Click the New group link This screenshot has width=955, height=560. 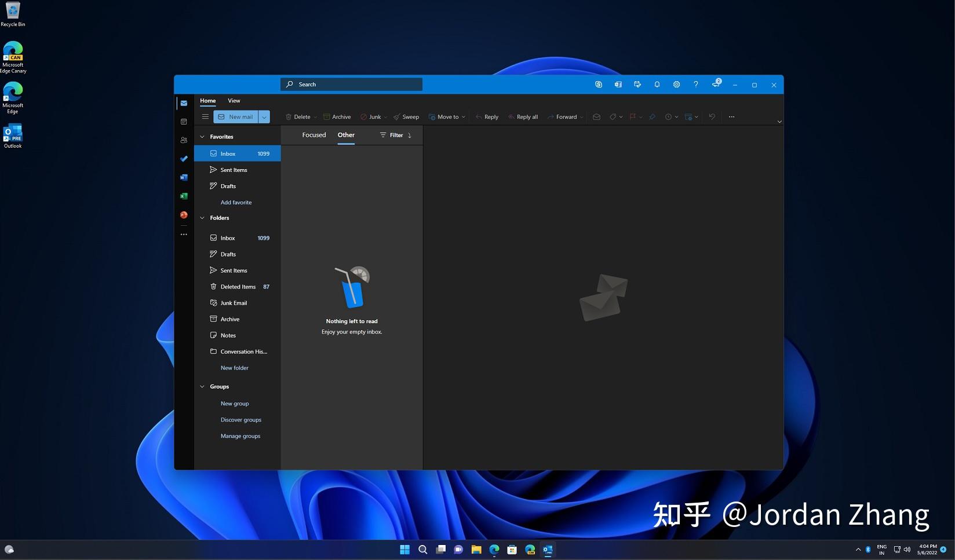coord(235,404)
